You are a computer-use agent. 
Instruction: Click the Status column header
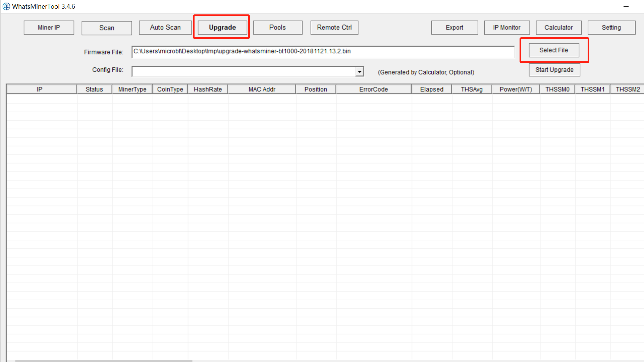tap(94, 89)
